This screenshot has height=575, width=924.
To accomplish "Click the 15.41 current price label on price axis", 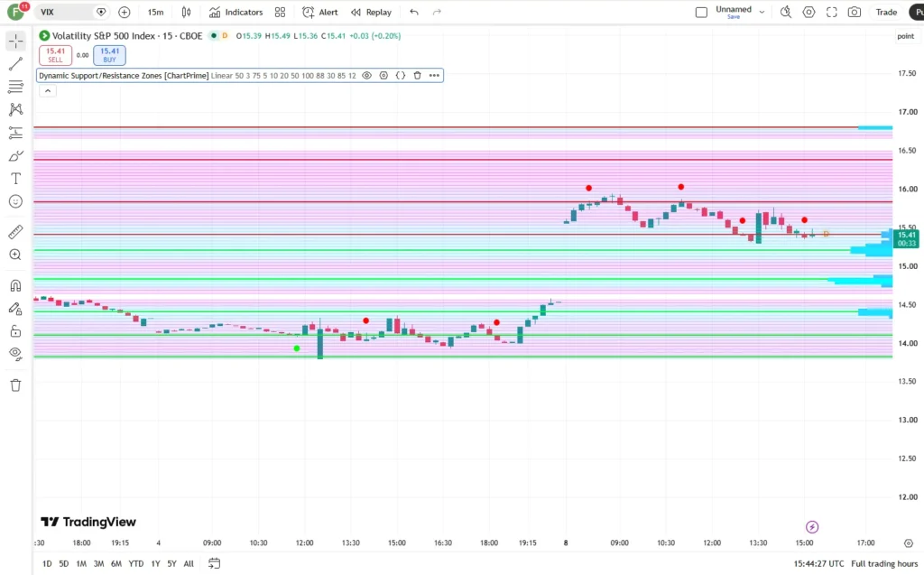I will [x=906, y=239].
